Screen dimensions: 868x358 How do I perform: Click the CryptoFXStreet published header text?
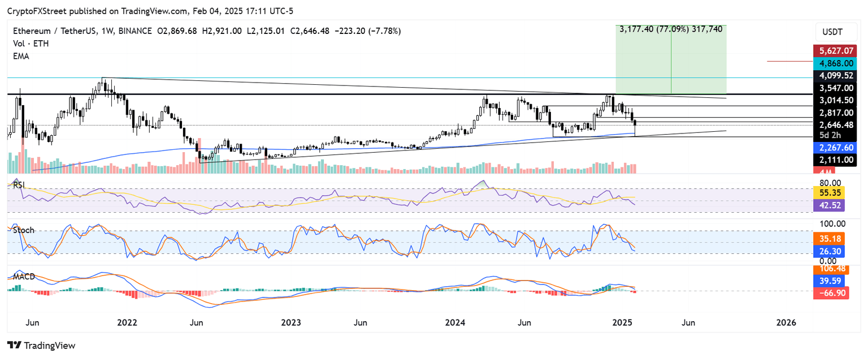pos(150,11)
